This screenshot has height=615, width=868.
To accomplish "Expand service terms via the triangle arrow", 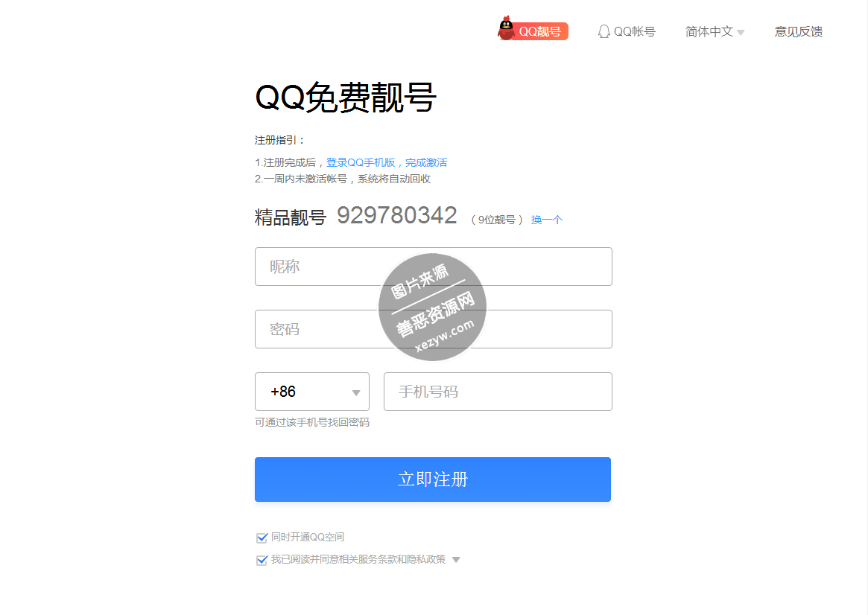I will (456, 560).
